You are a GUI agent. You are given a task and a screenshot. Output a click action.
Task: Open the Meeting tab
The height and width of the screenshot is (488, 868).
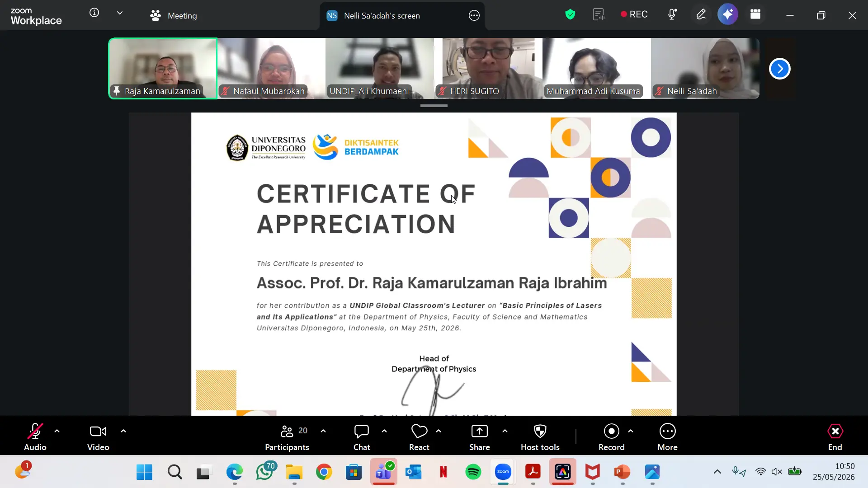(x=174, y=15)
